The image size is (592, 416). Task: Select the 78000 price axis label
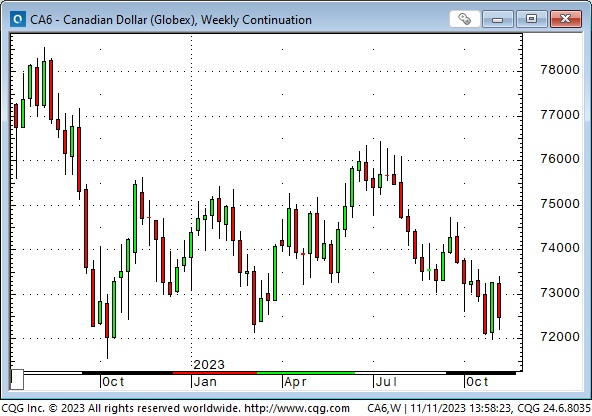tap(560, 70)
